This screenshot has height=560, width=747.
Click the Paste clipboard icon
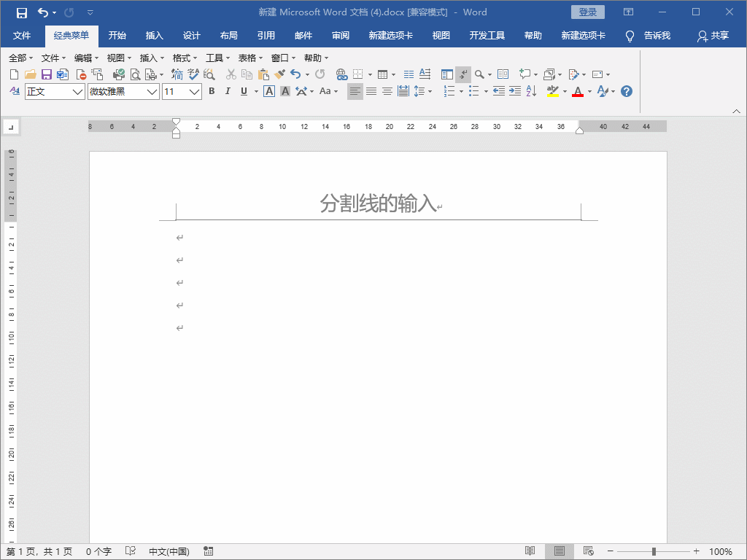tap(263, 74)
